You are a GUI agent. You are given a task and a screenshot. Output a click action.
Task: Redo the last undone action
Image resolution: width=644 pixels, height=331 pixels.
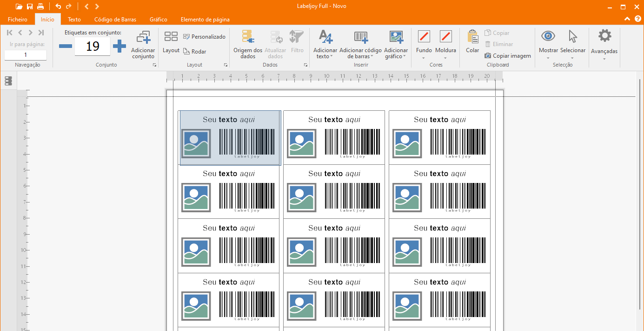click(69, 7)
